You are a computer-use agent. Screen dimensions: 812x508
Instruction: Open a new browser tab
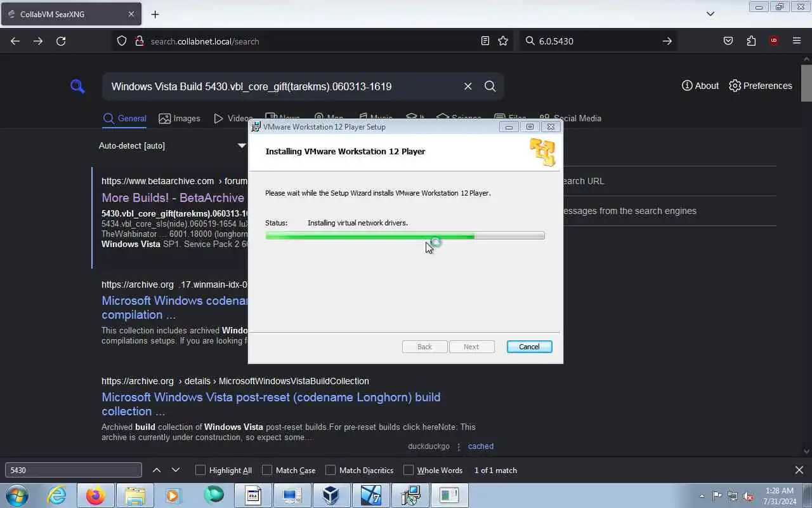pyautogui.click(x=155, y=14)
